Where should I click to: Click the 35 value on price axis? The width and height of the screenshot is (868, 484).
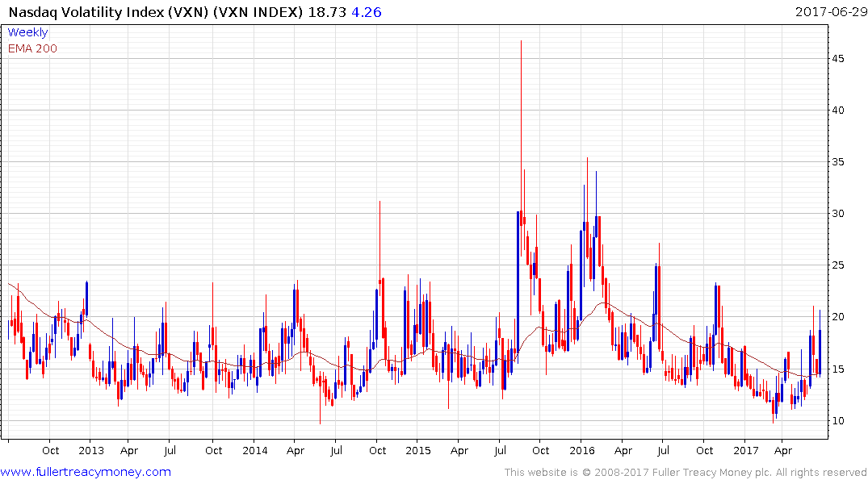[837, 162]
